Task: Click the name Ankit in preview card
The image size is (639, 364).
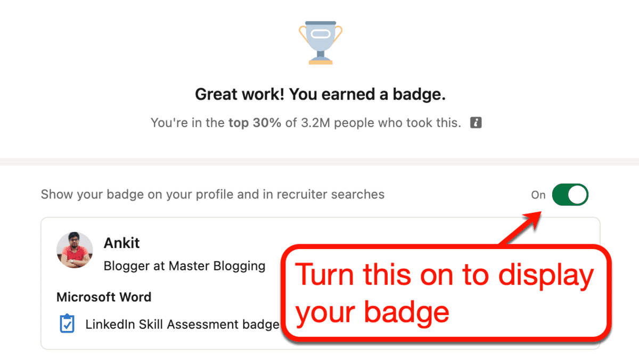Action: (x=121, y=243)
